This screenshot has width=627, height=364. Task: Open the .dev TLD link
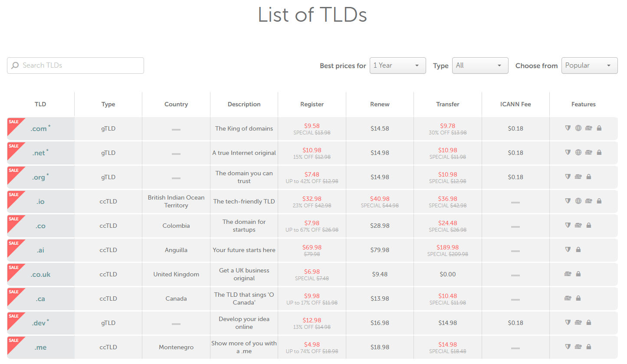click(x=39, y=323)
